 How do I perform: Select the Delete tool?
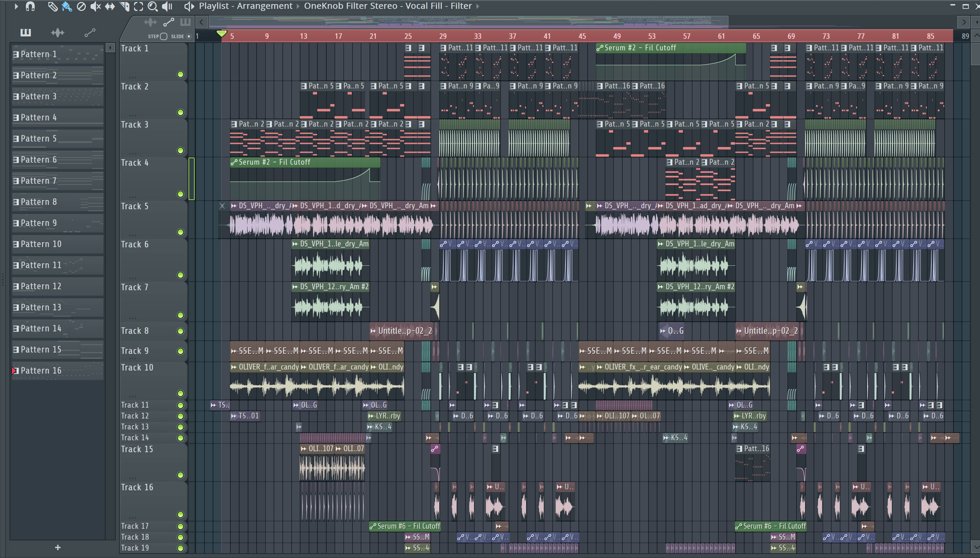click(81, 6)
